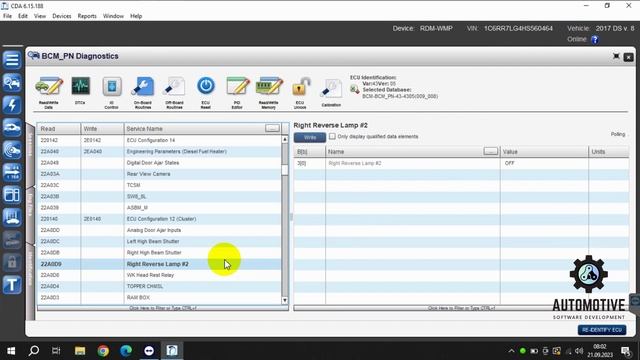
Task: Click the vehicle search sidebar icon
Action: (12, 83)
